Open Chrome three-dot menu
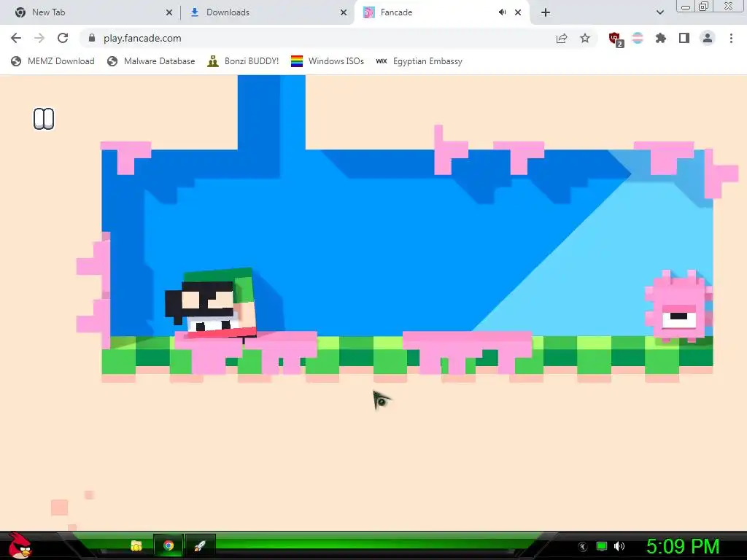This screenshot has height=560, width=747. 731,38
